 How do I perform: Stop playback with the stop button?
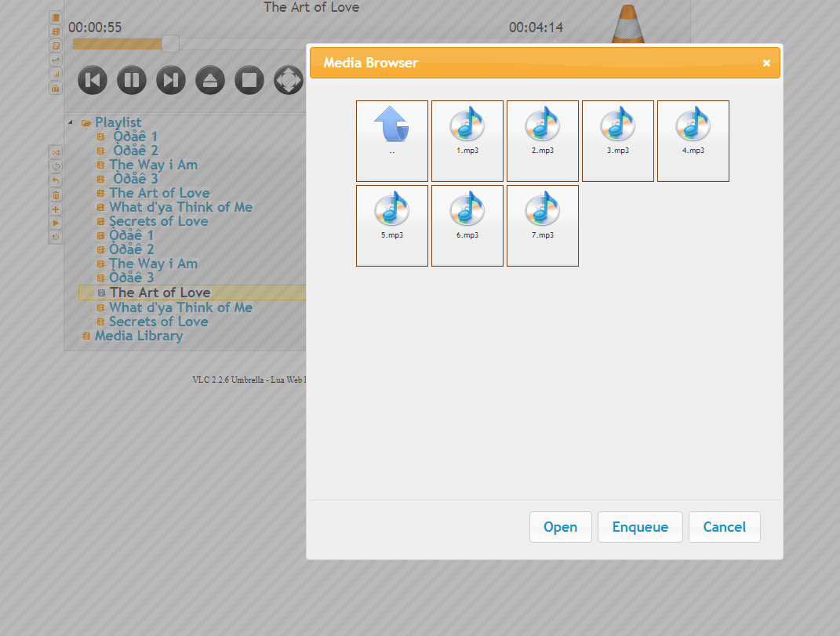[249, 80]
